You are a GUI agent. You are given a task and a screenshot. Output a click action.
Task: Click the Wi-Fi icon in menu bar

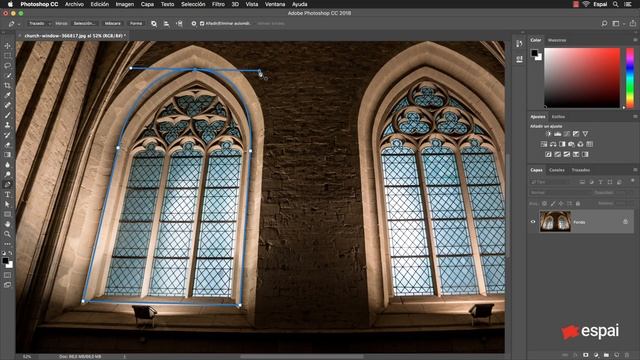(x=586, y=4)
